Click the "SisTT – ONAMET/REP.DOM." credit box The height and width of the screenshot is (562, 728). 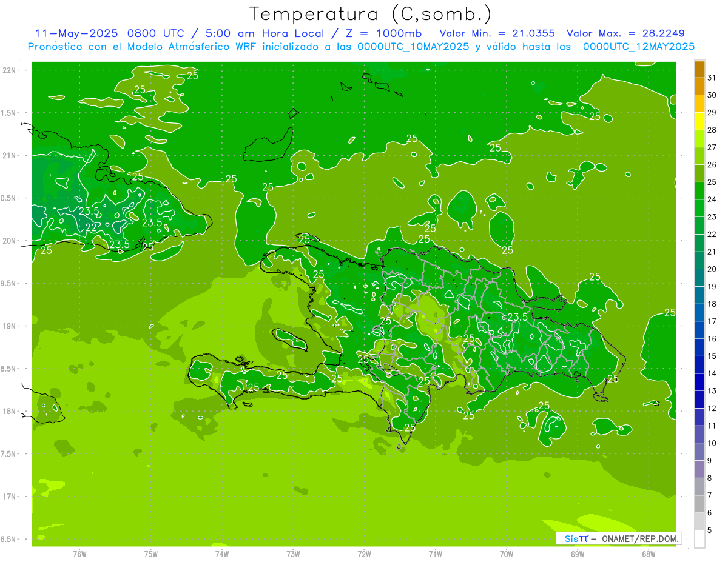[619, 538]
